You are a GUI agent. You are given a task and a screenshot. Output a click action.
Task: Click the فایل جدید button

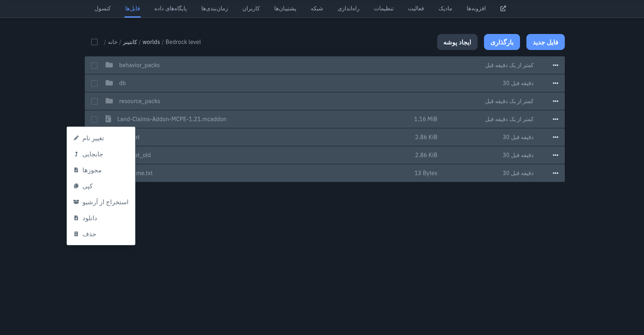click(x=546, y=42)
